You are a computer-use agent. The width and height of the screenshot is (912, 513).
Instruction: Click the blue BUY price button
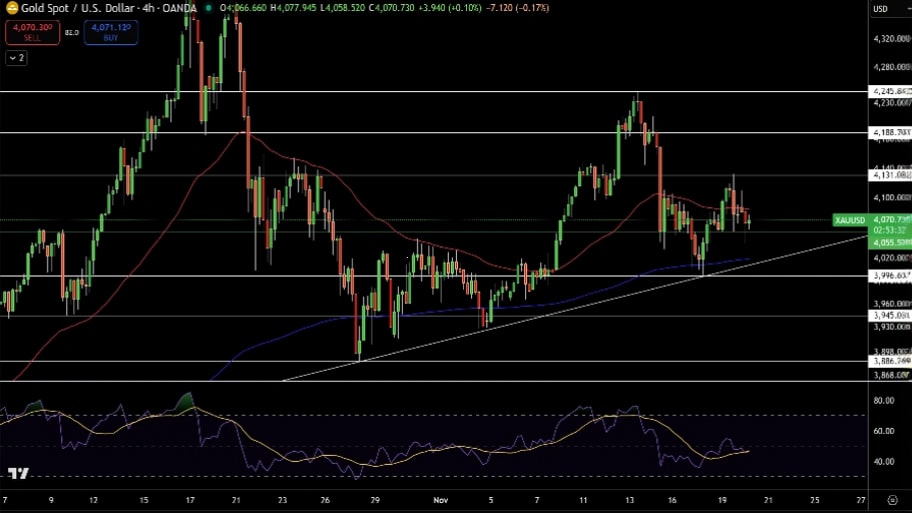110,32
